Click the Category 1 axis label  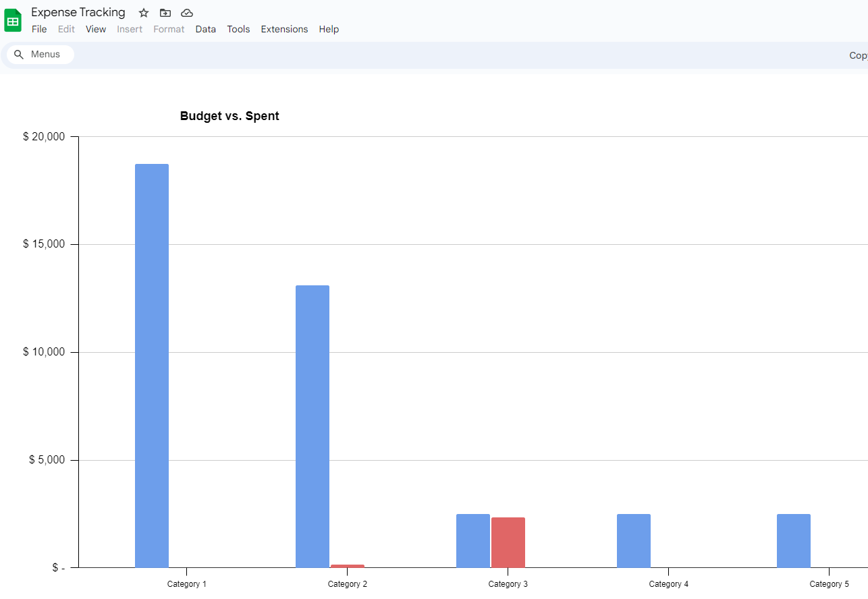[x=187, y=584]
